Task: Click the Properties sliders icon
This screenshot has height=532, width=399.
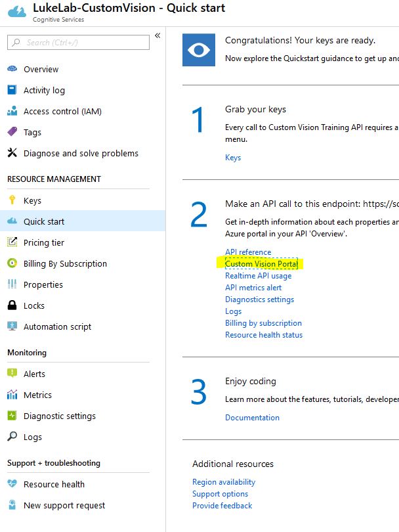Action: click(x=12, y=284)
